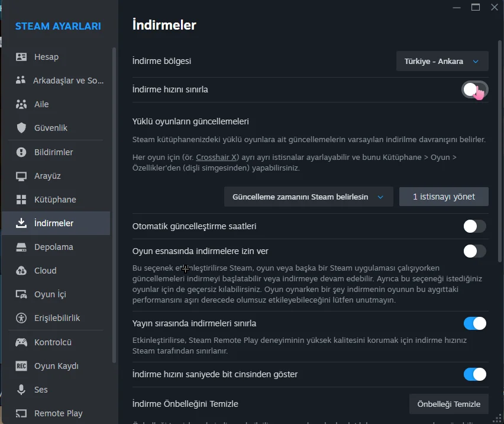
Task: Click the Cloud upload icon
Action: tap(21, 271)
